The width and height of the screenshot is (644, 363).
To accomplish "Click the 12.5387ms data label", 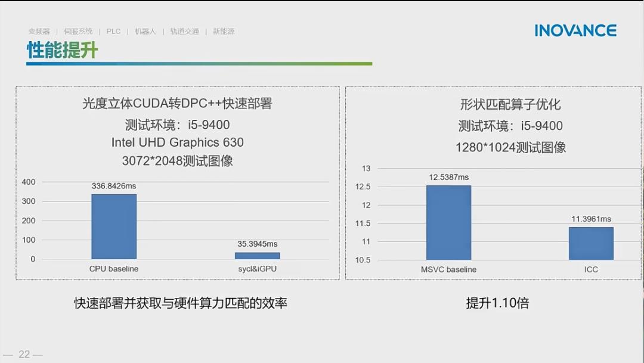I will pos(449,177).
